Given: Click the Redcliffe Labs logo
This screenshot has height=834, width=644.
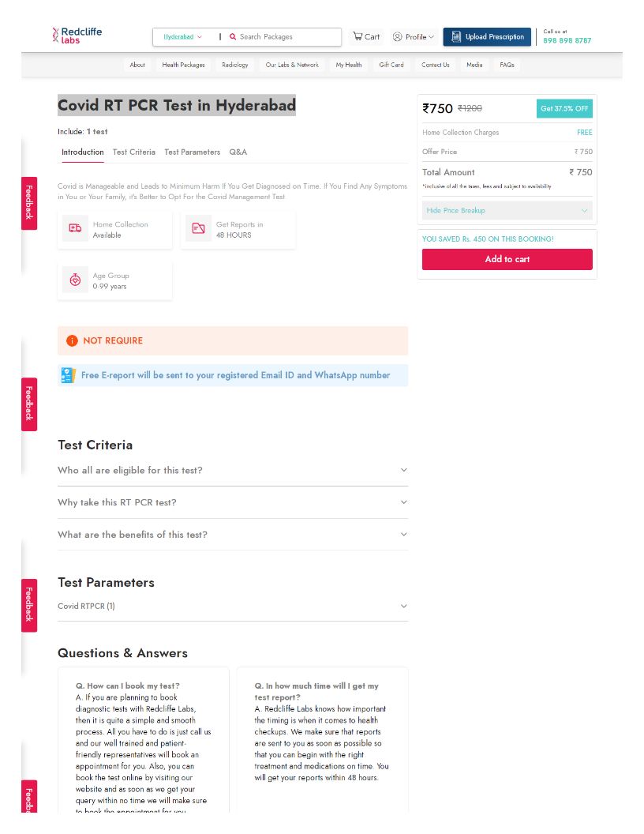Looking at the screenshot, I should click(x=77, y=35).
